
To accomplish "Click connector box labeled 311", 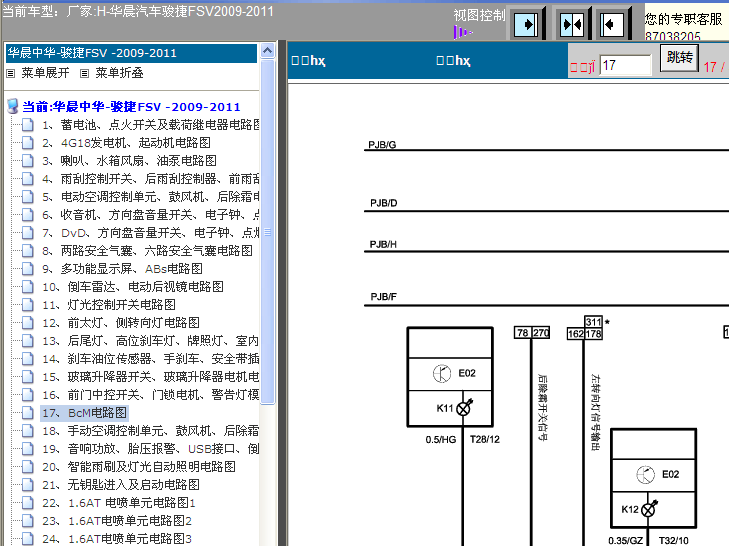I will point(593,322).
